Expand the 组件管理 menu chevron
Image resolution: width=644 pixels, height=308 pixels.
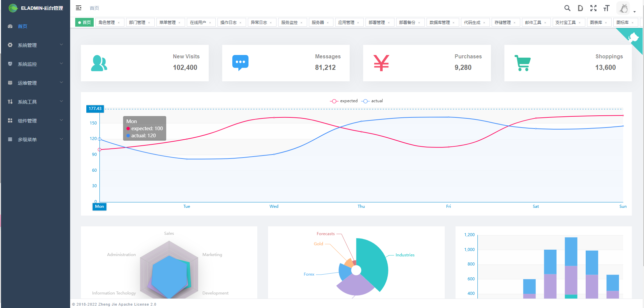click(61, 120)
